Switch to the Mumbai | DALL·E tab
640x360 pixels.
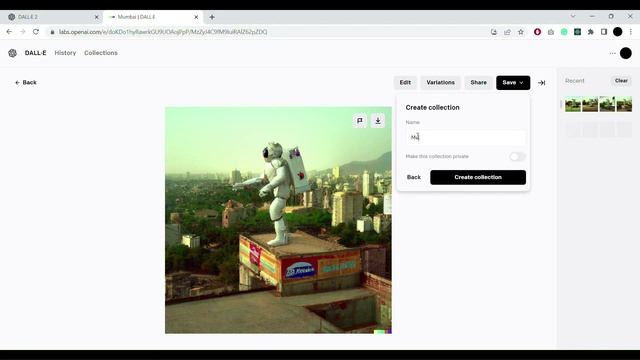(152, 17)
